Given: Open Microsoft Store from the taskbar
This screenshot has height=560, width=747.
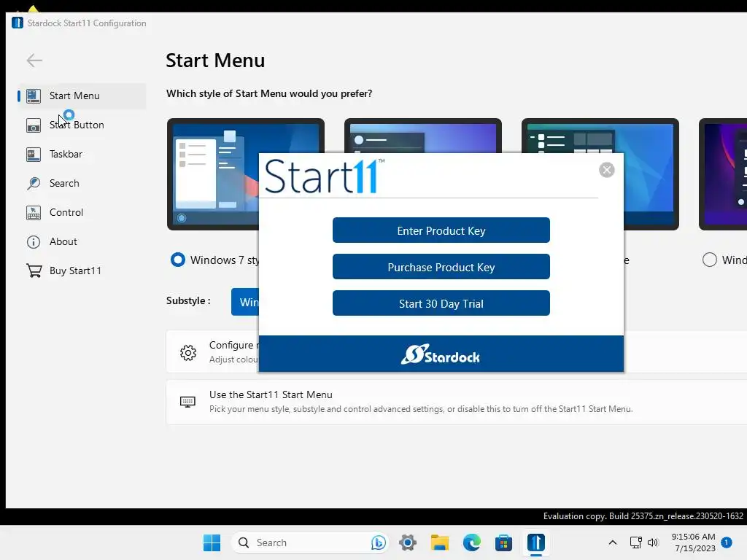Looking at the screenshot, I should (x=503, y=542).
